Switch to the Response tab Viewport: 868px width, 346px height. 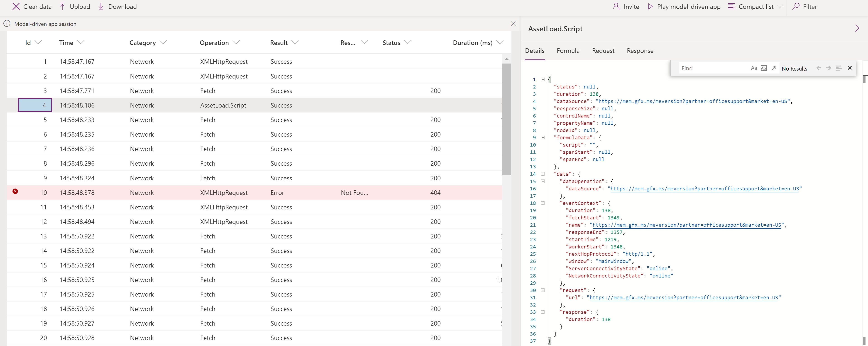[639, 50]
